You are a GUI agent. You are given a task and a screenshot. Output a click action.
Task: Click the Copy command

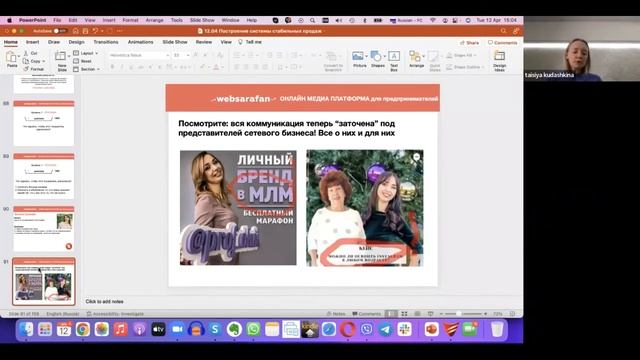click(32, 61)
